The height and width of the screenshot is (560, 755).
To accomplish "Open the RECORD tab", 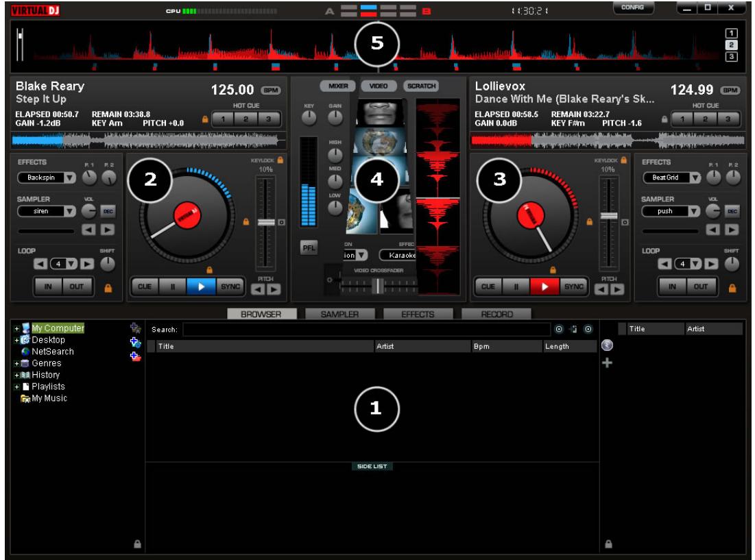I will click(x=496, y=314).
